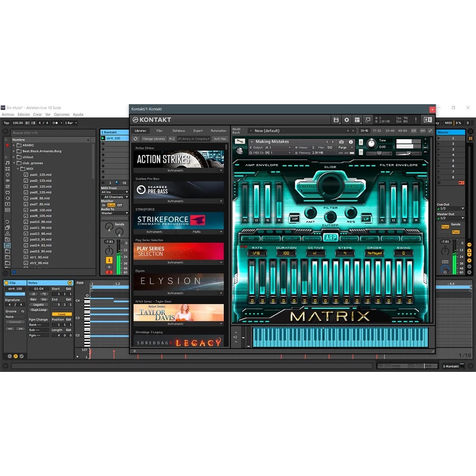476x476 pixels.
Task: Adjust the filter CUTOFF knob
Action: [x=330, y=216]
